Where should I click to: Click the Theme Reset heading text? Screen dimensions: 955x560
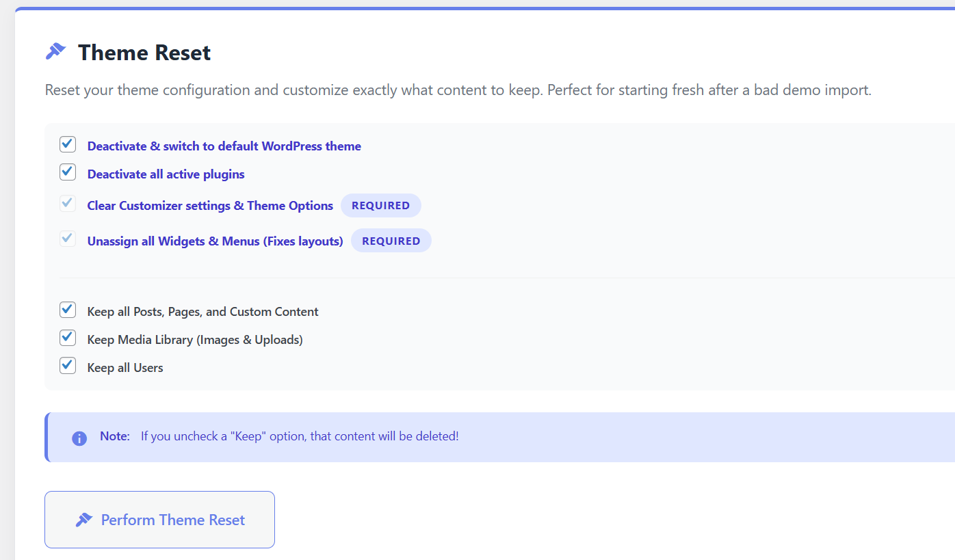144,53
